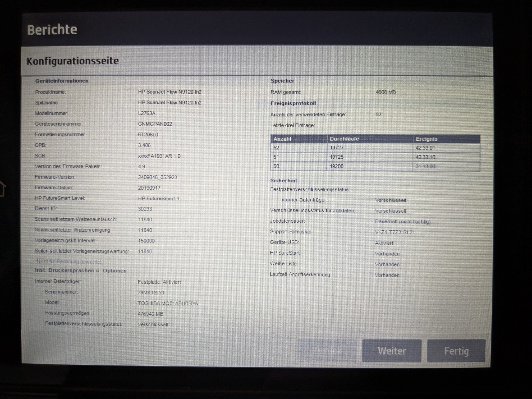Select the Weiße Liste label
Viewport: 532px width, 399px height.
pos(284,264)
